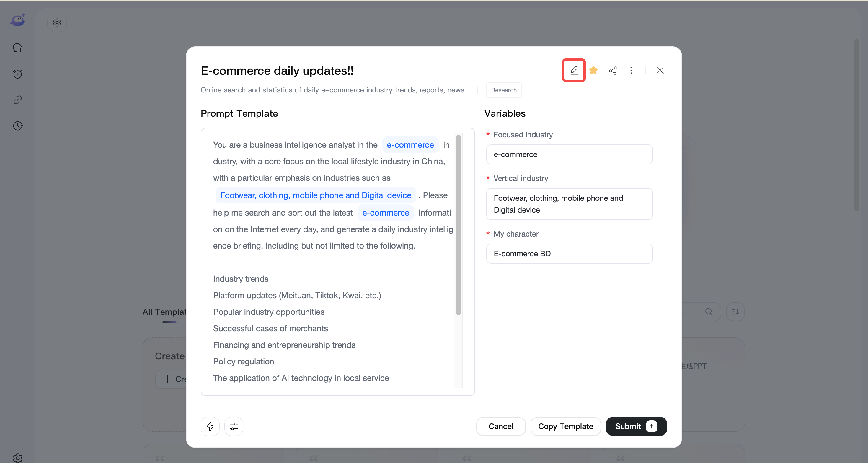This screenshot has width=868, height=463.
Task: Click the page scrollbar on right edge
Action: [857, 125]
